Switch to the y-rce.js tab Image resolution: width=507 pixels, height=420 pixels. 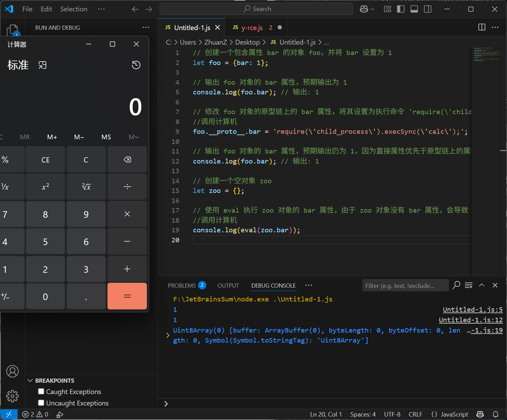point(252,28)
